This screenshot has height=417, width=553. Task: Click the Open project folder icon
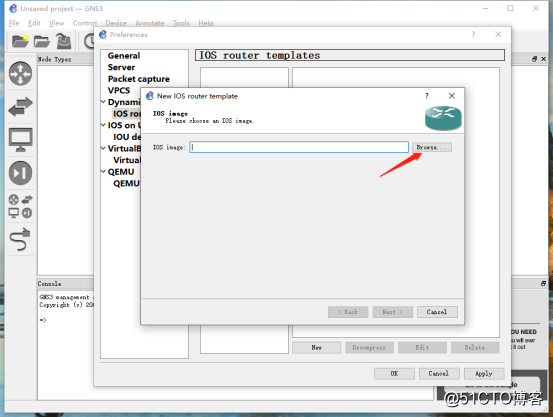coord(42,41)
